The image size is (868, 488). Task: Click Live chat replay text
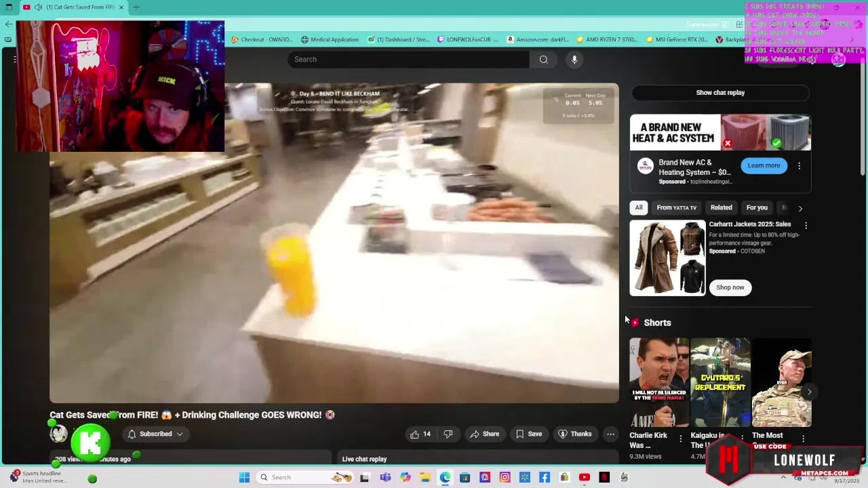pyautogui.click(x=364, y=459)
